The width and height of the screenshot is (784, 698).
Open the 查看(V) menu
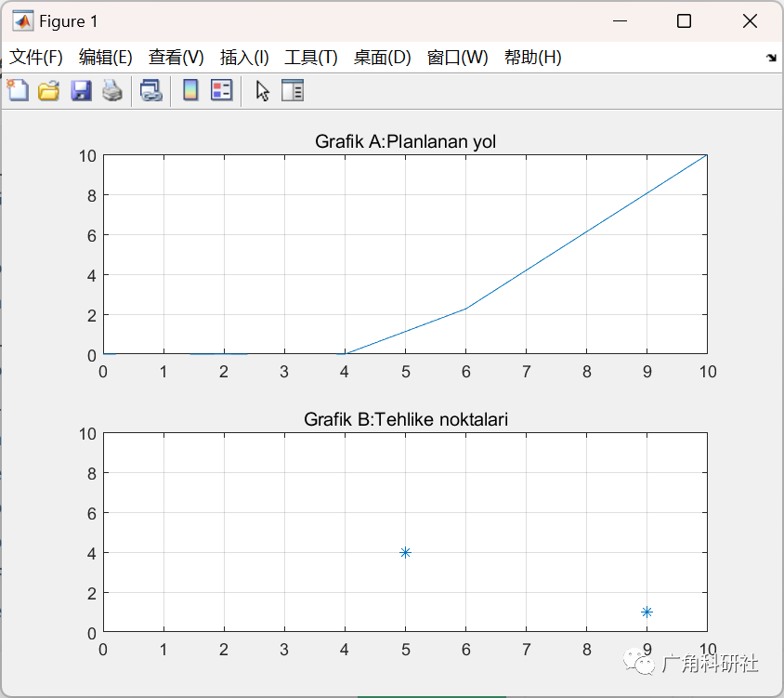click(176, 57)
